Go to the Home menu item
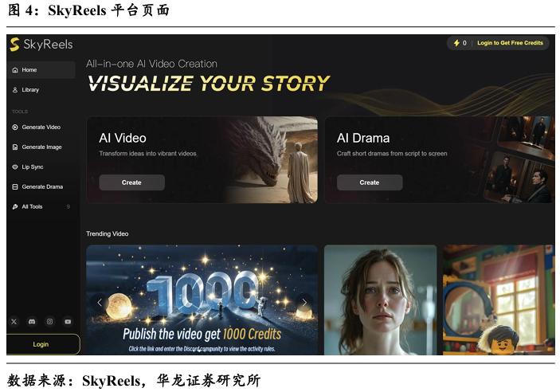This screenshot has height=392, width=560. coord(41,69)
